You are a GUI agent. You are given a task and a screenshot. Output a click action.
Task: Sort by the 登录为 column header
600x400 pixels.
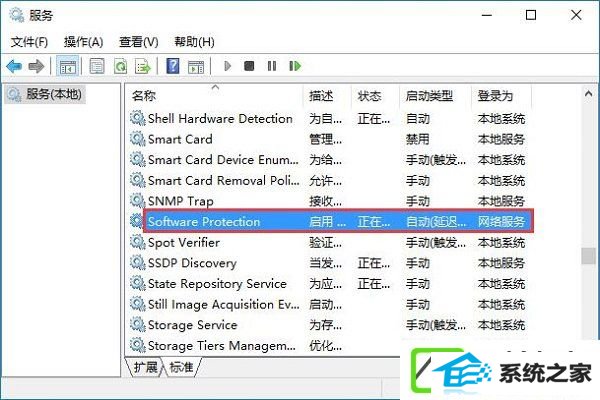click(x=501, y=96)
